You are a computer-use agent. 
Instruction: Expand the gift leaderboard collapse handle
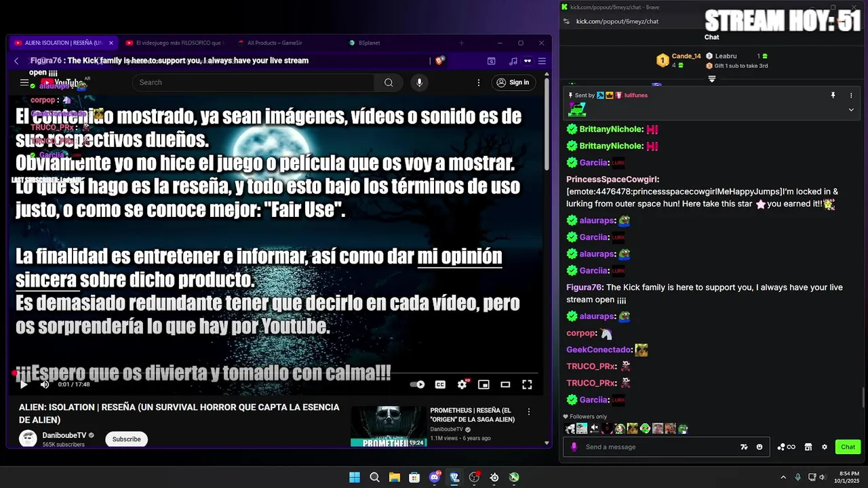(x=712, y=79)
